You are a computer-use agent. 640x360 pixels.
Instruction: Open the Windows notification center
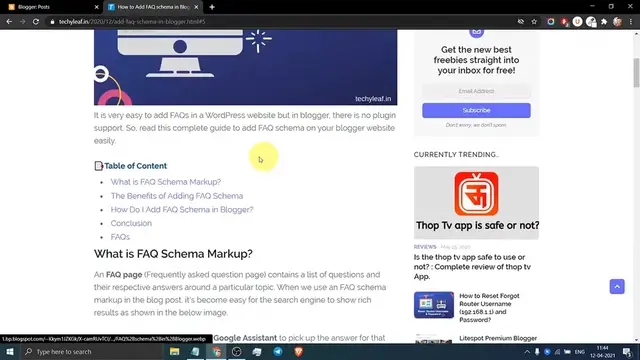pyautogui.click(x=627, y=352)
